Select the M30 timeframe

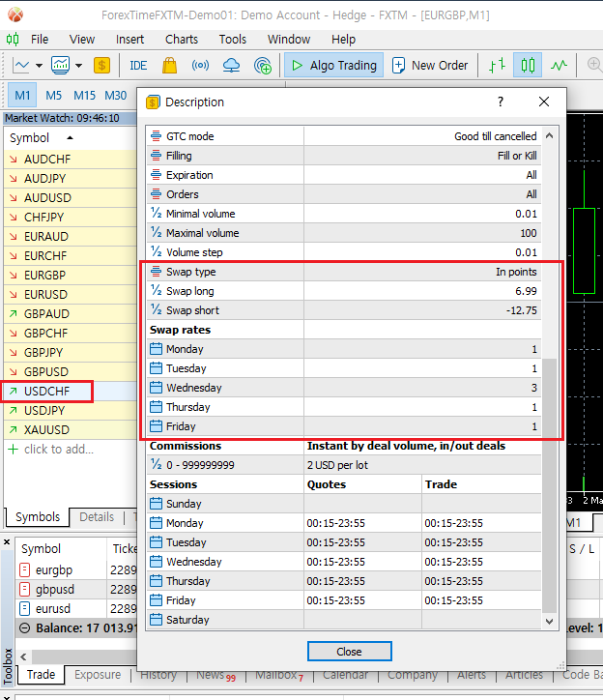point(116,96)
